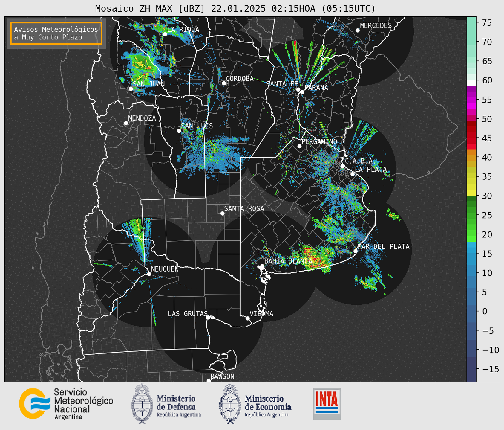Click the RAWSON city label
Viewport: 504px width, 430px height.
pyautogui.click(x=222, y=376)
